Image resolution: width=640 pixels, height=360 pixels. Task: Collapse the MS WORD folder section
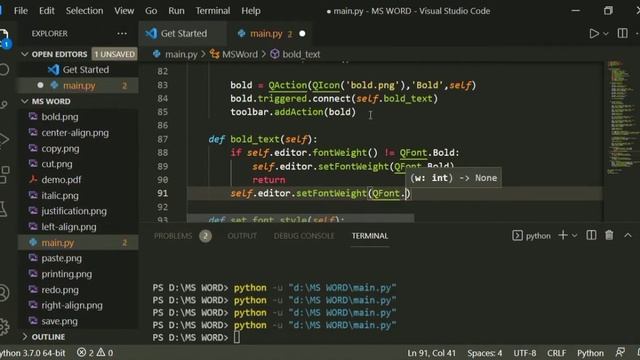click(51, 101)
